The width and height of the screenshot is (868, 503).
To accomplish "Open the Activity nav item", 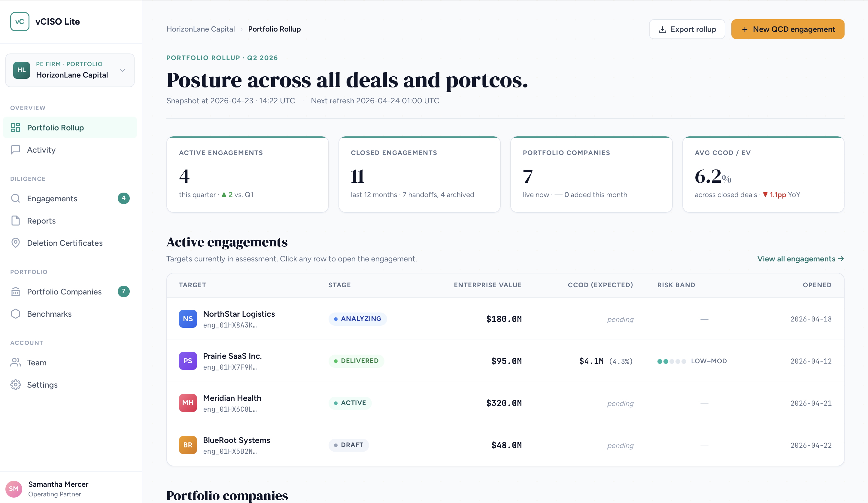I will (70, 150).
